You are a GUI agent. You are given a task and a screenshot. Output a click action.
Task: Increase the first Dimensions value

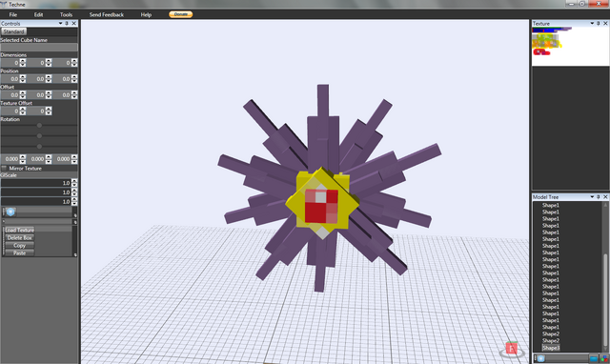coord(23,61)
